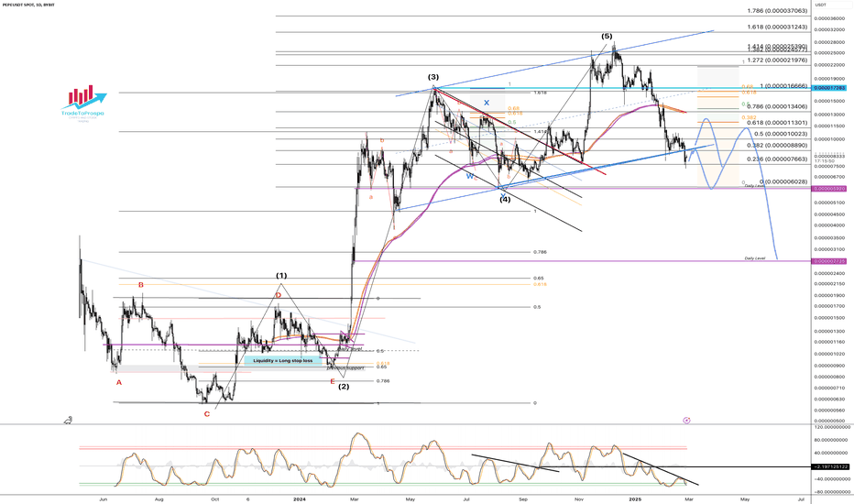The width and height of the screenshot is (854, 504).
Task: Select the red D wave label
Action: click(x=279, y=295)
